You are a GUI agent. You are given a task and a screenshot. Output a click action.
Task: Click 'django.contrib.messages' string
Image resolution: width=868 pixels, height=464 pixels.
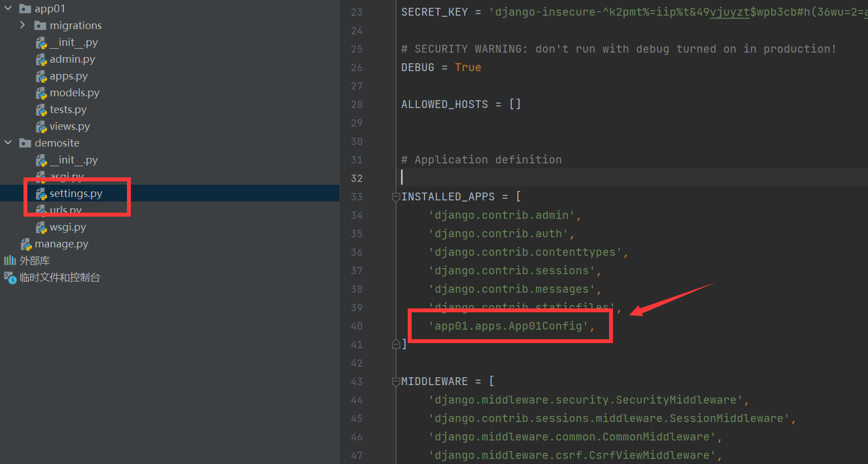(x=512, y=289)
